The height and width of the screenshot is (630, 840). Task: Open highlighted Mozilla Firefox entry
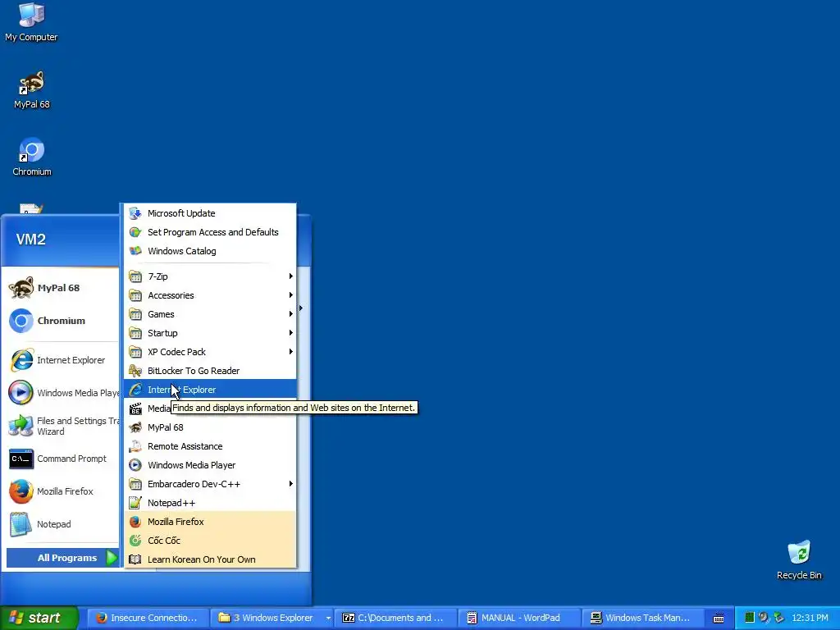click(x=210, y=522)
